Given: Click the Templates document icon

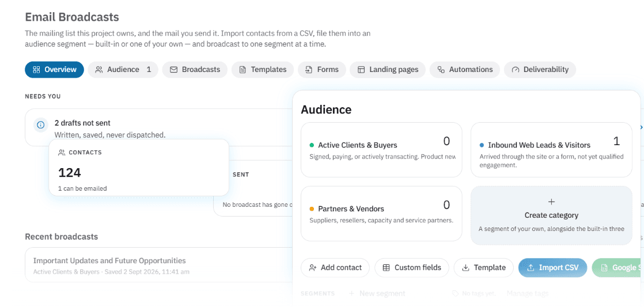Looking at the screenshot, I should [x=243, y=70].
